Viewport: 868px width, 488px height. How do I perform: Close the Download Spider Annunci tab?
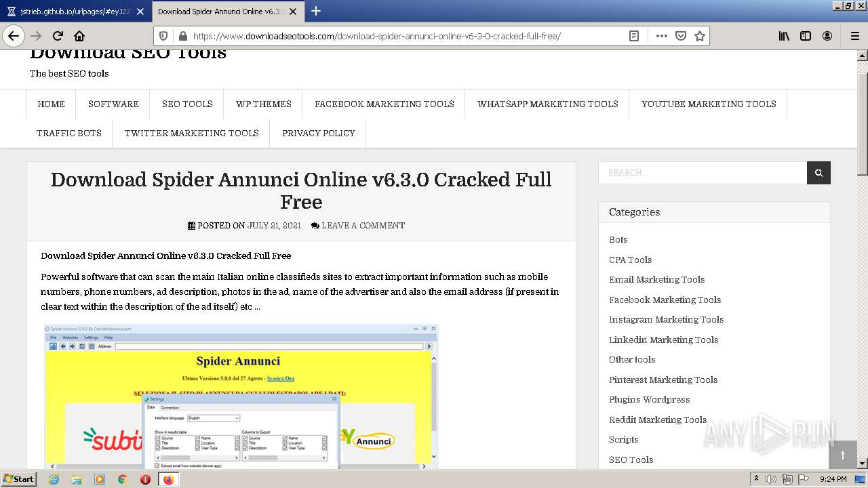(x=294, y=12)
